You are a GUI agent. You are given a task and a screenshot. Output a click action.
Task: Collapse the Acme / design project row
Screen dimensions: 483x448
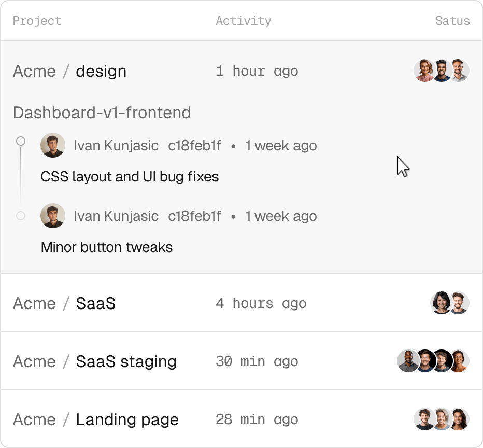(101, 71)
